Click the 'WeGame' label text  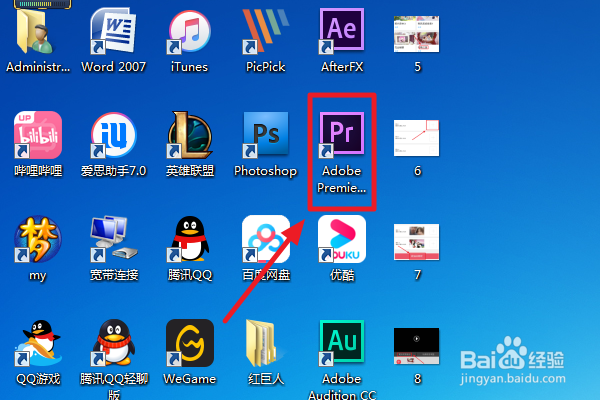[x=190, y=379]
